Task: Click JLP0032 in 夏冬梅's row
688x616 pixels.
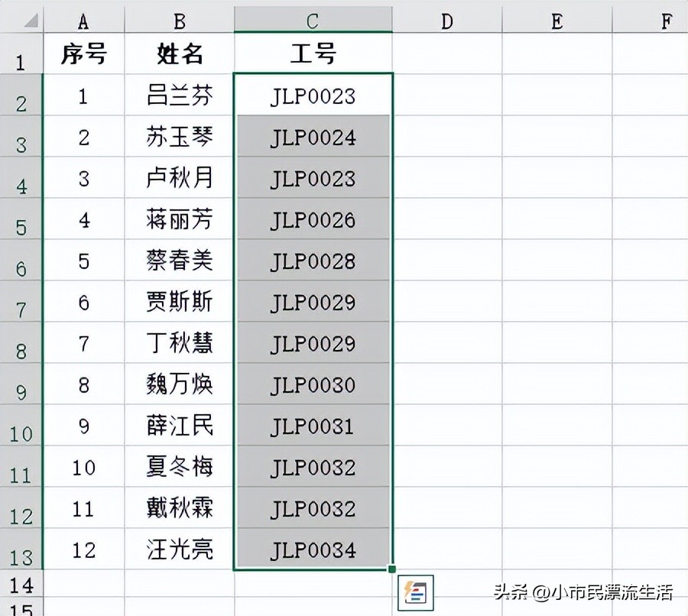Action: pos(313,466)
